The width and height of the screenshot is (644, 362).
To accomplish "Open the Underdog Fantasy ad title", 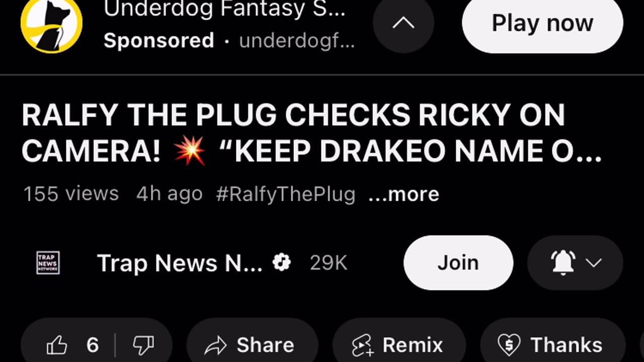I will click(x=224, y=9).
